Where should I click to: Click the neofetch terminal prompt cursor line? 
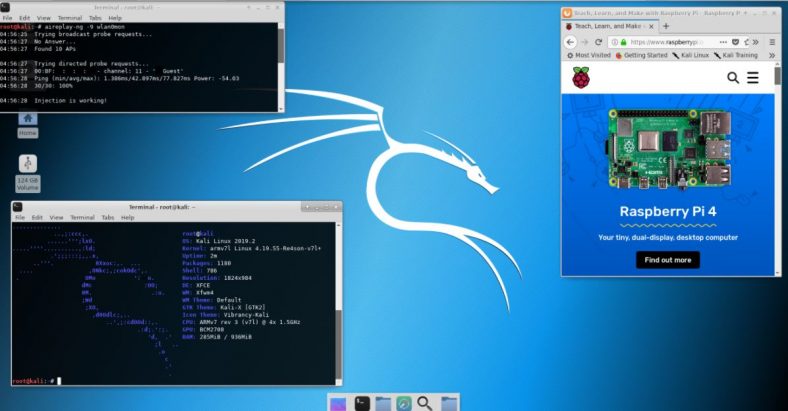[36, 381]
